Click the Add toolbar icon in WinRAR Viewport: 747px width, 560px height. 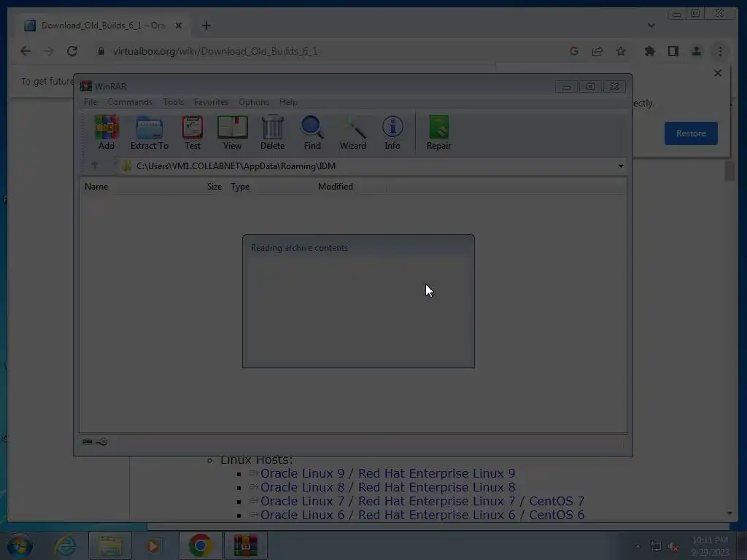107,133
